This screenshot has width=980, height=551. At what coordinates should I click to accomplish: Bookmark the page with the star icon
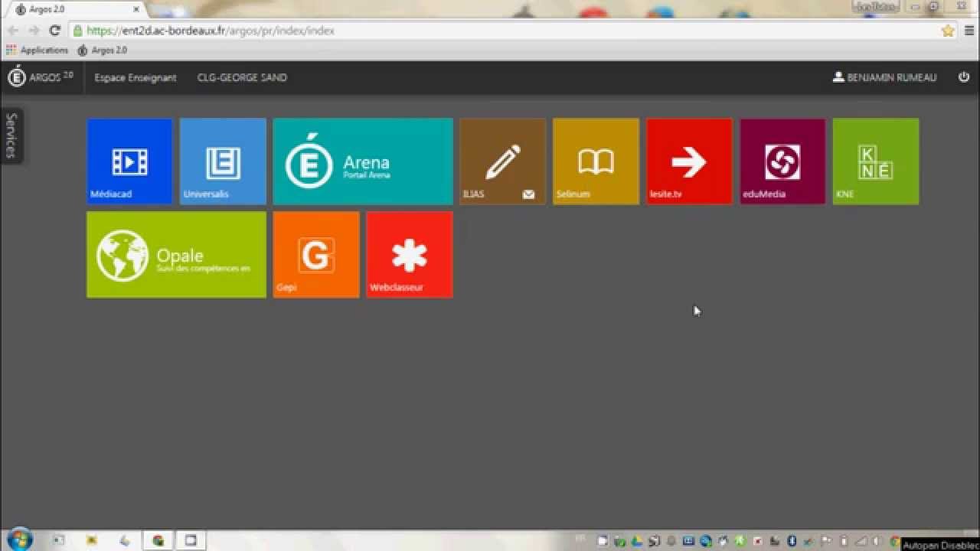coord(948,31)
